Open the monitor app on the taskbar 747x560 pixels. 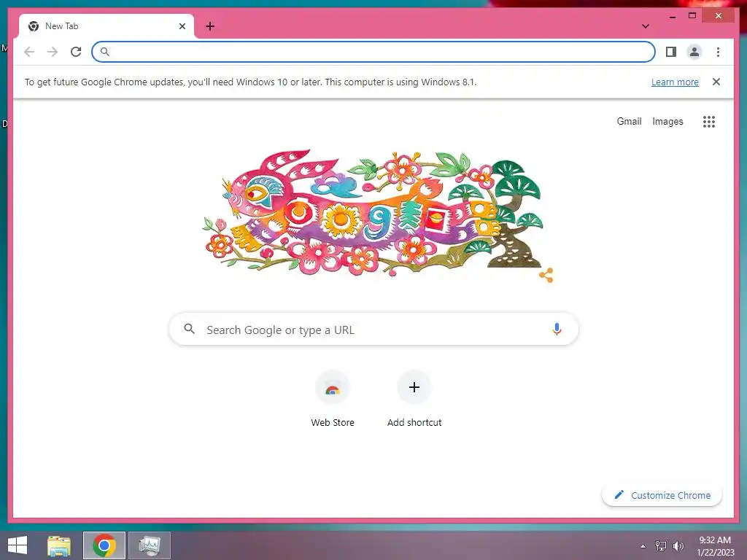click(x=150, y=545)
